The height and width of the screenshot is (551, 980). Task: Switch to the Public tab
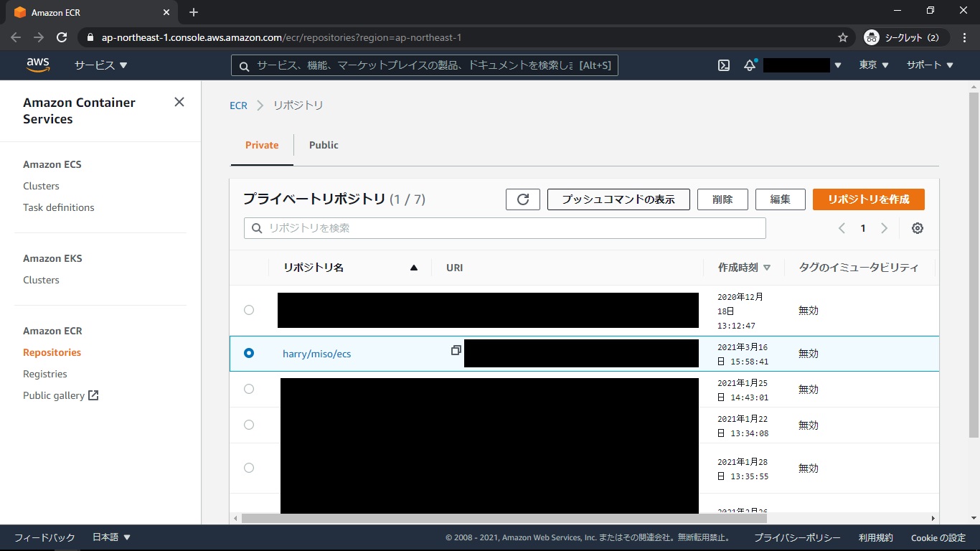tap(324, 145)
